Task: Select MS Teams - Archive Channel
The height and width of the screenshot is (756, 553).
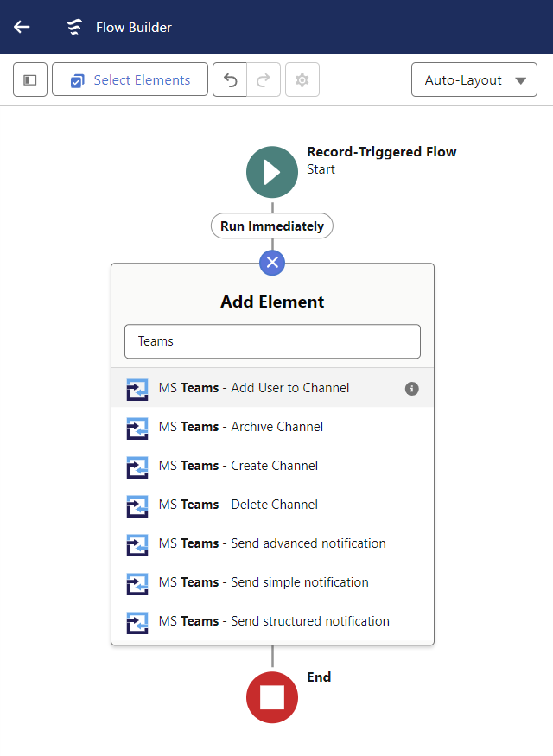Action: click(x=272, y=427)
